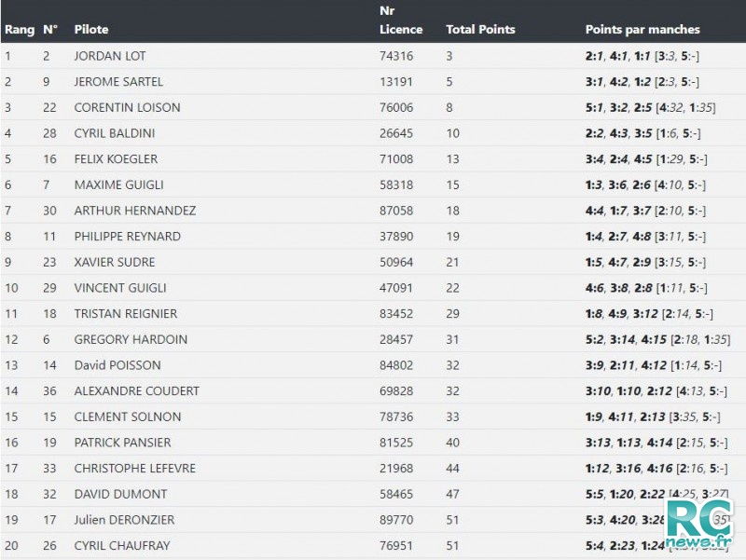
Task: Click the RC news.fr logo watermark
Action: click(x=698, y=523)
